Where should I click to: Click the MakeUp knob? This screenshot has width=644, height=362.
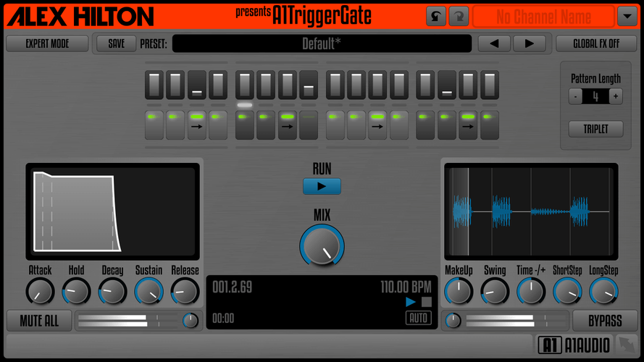pyautogui.click(x=459, y=291)
